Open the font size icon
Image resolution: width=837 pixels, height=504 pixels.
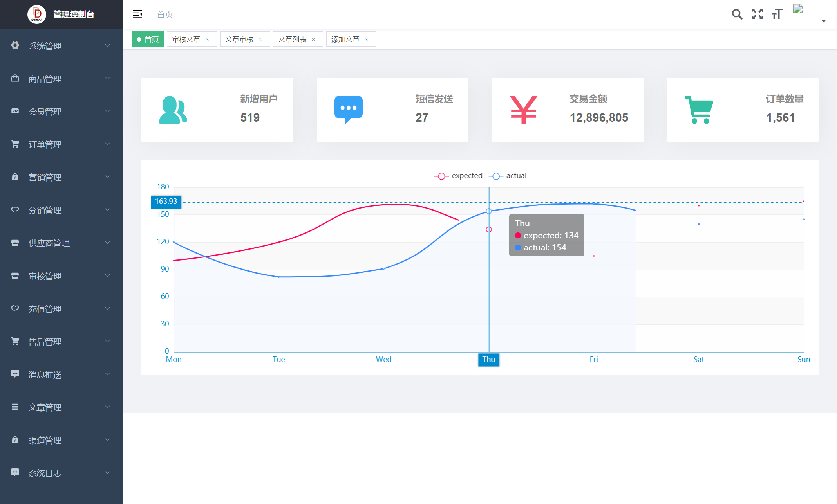click(x=777, y=14)
